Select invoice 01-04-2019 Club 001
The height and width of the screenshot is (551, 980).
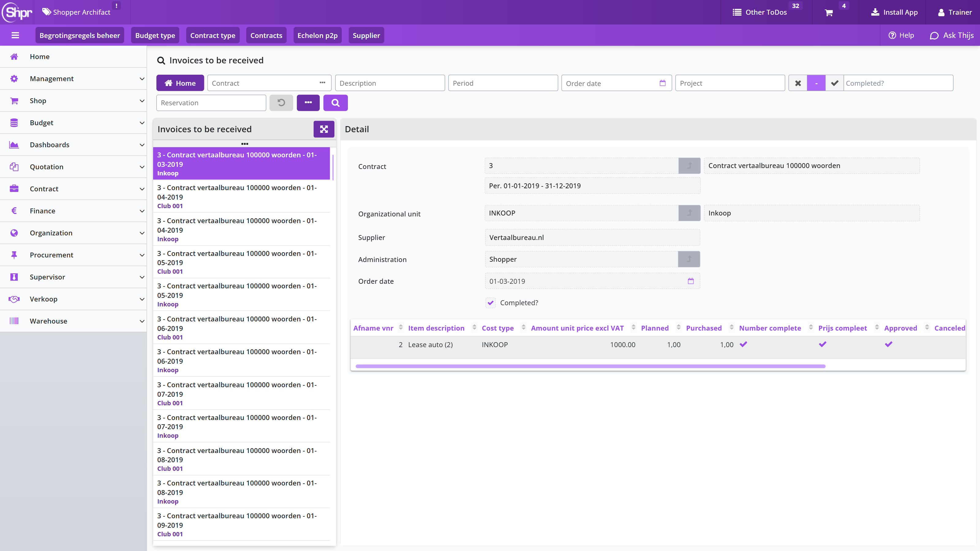[241, 196]
